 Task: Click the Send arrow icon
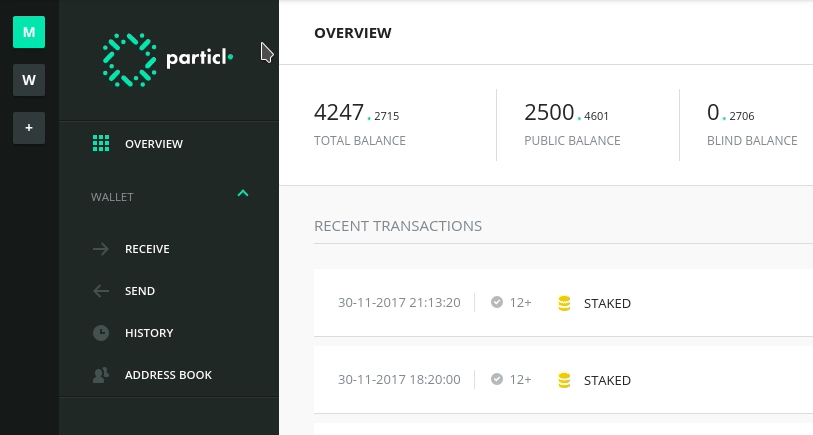101,291
